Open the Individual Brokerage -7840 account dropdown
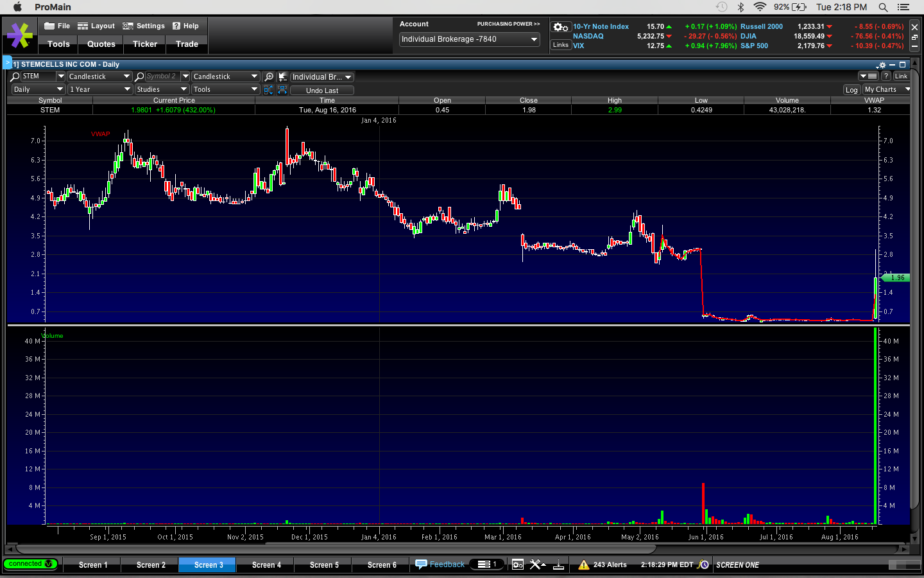This screenshot has width=924, height=578. point(470,39)
